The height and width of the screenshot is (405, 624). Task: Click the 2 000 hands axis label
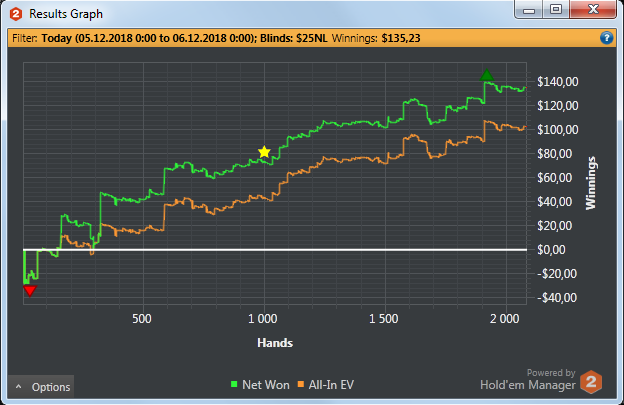(x=505, y=319)
